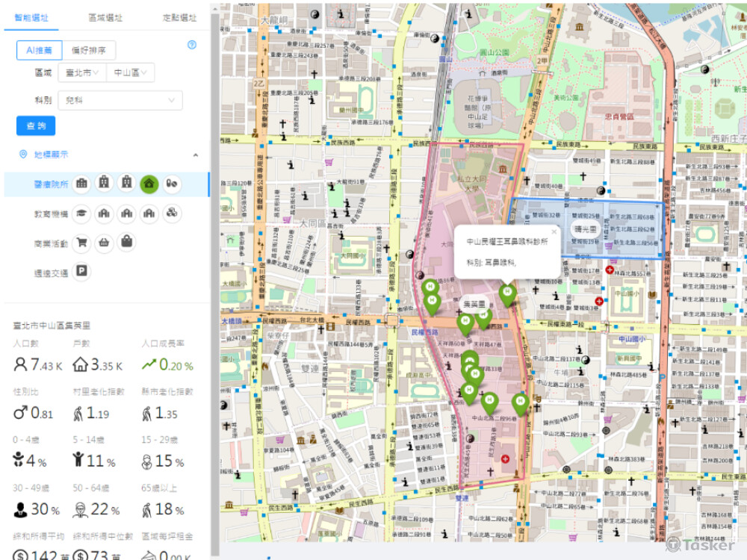This screenshot has width=747, height=560.
Task: Toggle the green clinic icon in 醫療院所 row
Action: click(149, 183)
